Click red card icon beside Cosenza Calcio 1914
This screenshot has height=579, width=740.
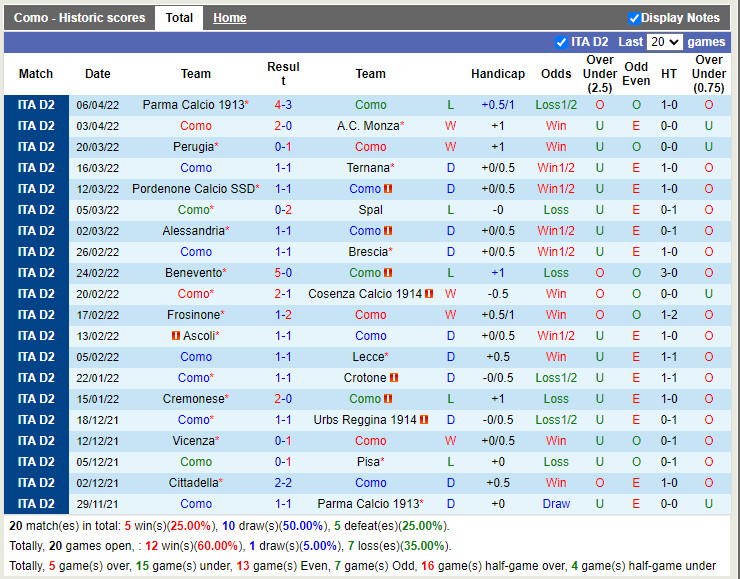tap(429, 294)
